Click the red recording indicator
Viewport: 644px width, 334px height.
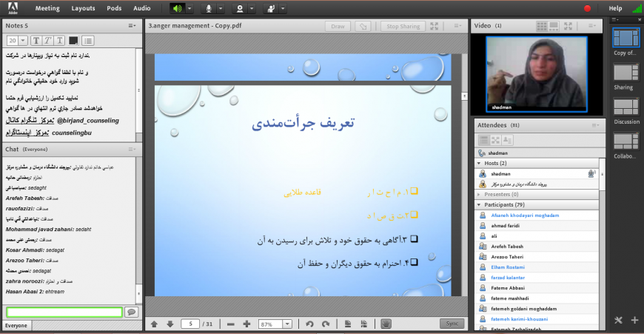[587, 8]
